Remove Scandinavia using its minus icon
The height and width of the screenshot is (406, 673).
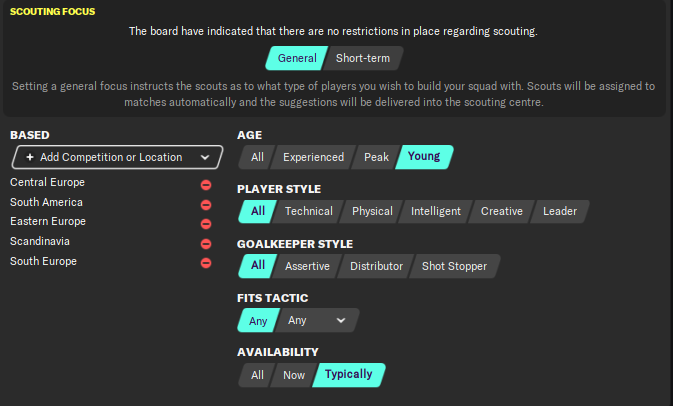(x=206, y=243)
